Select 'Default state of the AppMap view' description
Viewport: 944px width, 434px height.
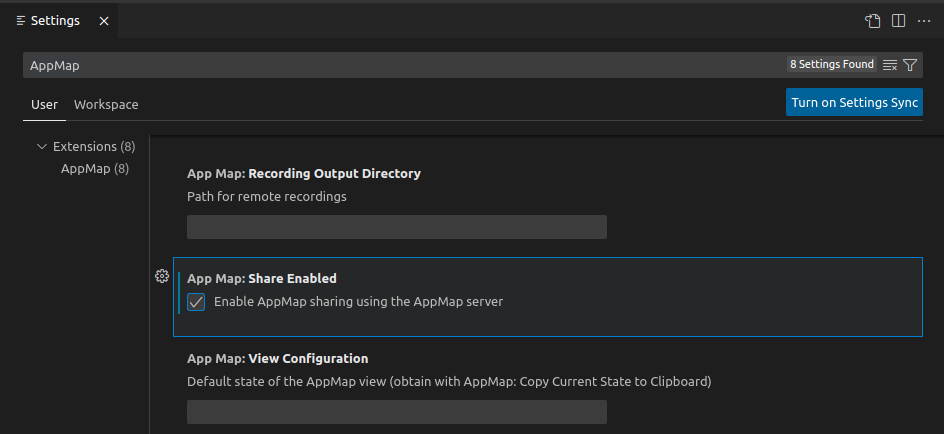(449, 382)
